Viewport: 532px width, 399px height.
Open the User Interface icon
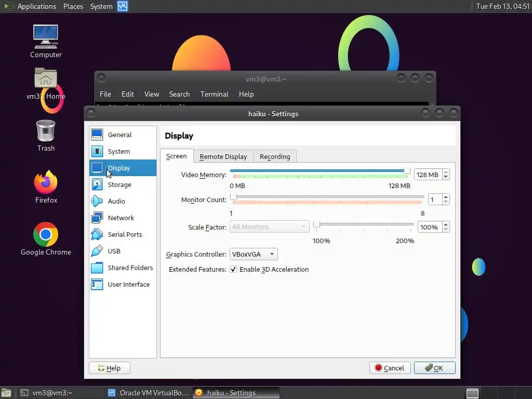(97, 284)
